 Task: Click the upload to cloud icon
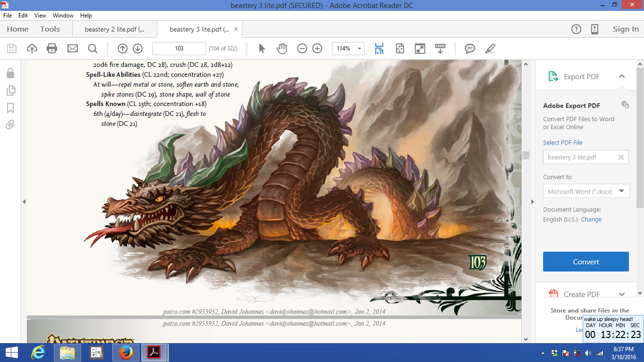click(x=32, y=48)
